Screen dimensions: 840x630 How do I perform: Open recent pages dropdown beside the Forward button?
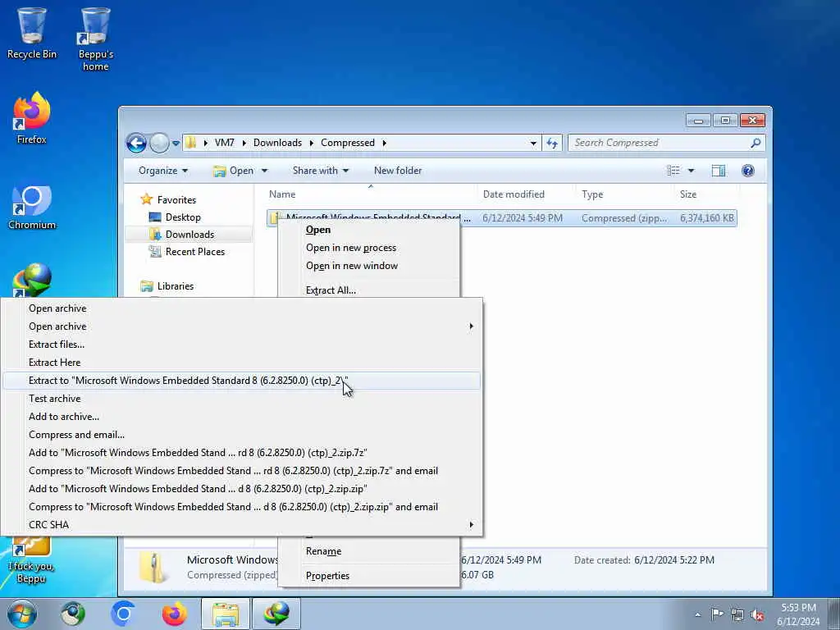coord(176,143)
